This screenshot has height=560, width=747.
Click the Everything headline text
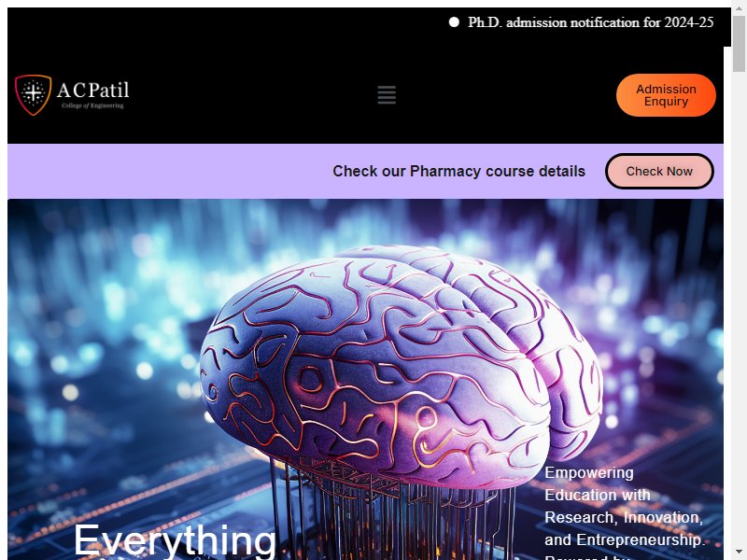[x=175, y=540]
